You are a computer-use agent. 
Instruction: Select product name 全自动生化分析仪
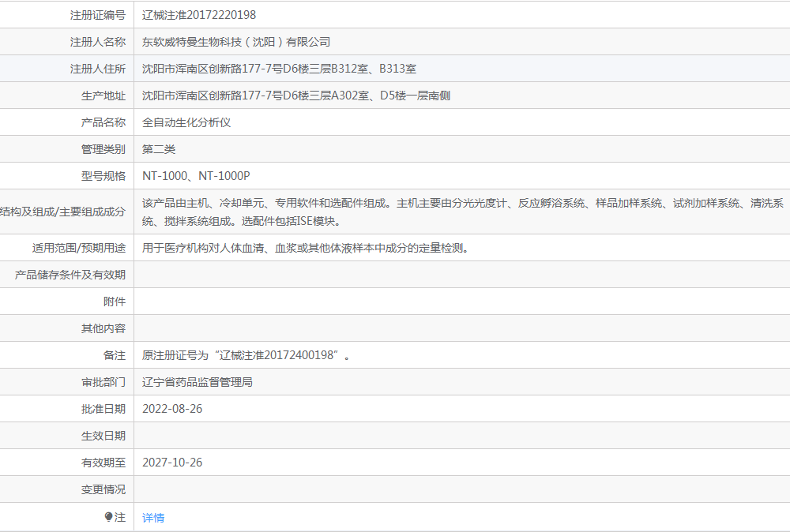click(x=186, y=122)
